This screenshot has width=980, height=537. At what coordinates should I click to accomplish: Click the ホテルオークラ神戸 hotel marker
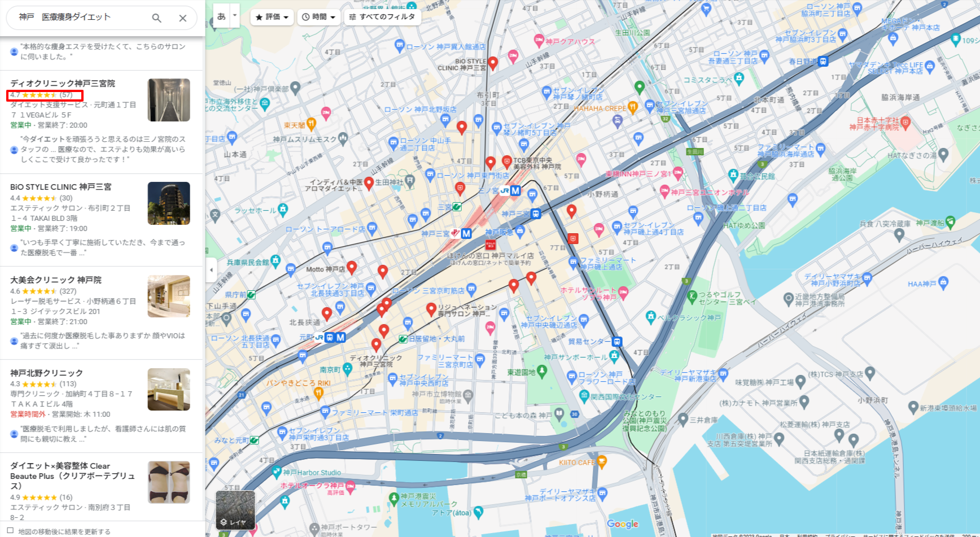point(350,486)
